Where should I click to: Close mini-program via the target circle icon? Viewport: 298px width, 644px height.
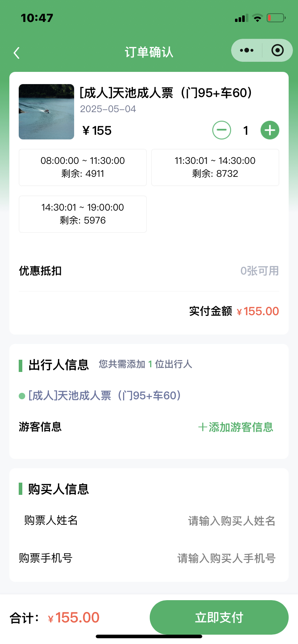click(x=277, y=50)
